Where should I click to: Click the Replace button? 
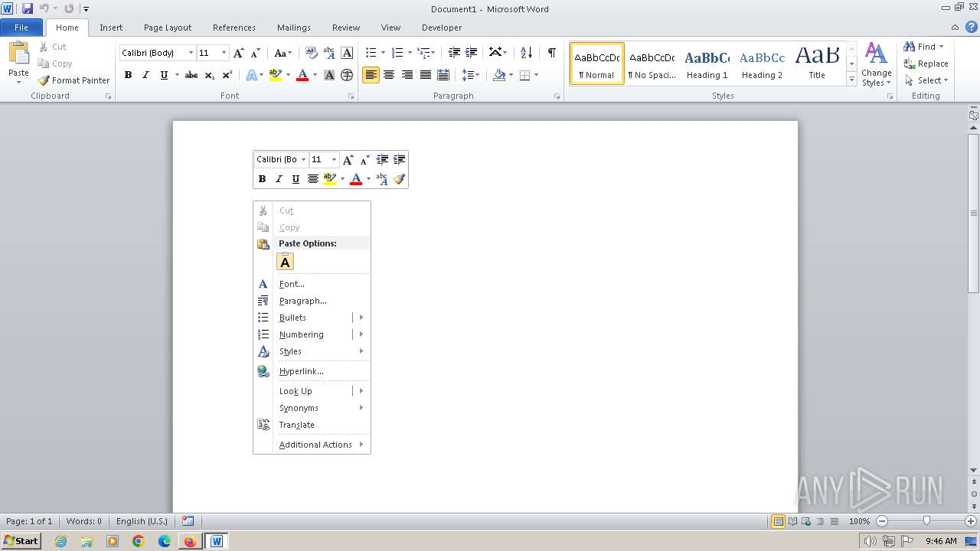[926, 64]
